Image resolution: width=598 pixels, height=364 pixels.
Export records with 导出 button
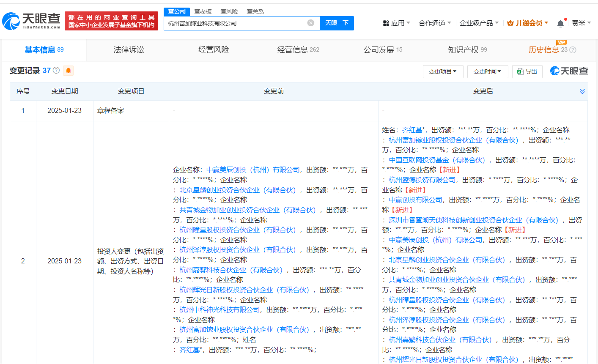click(x=527, y=71)
